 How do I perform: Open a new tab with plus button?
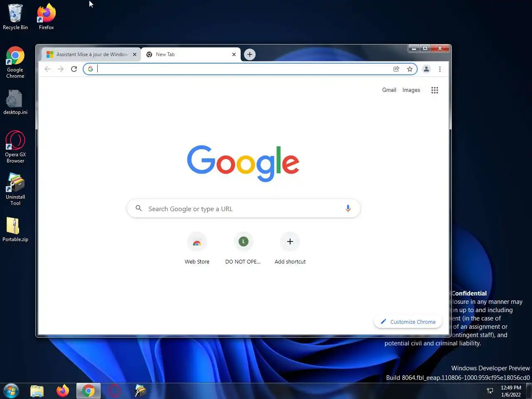click(250, 54)
